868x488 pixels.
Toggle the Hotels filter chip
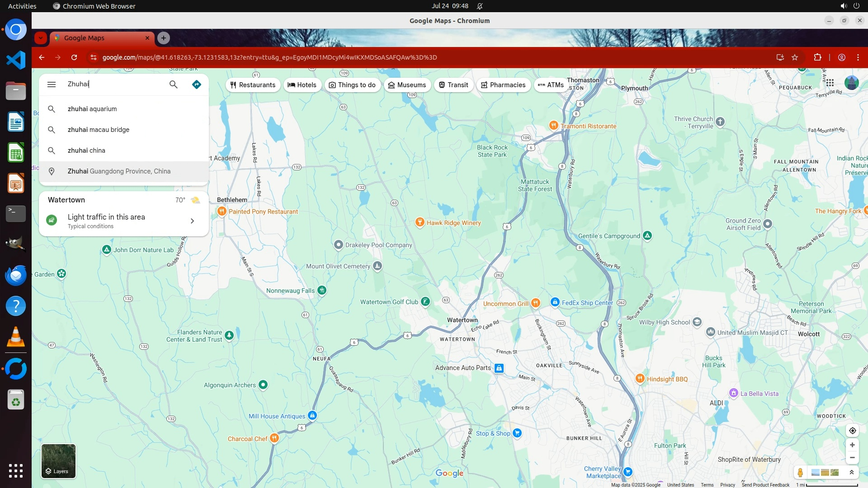302,85
